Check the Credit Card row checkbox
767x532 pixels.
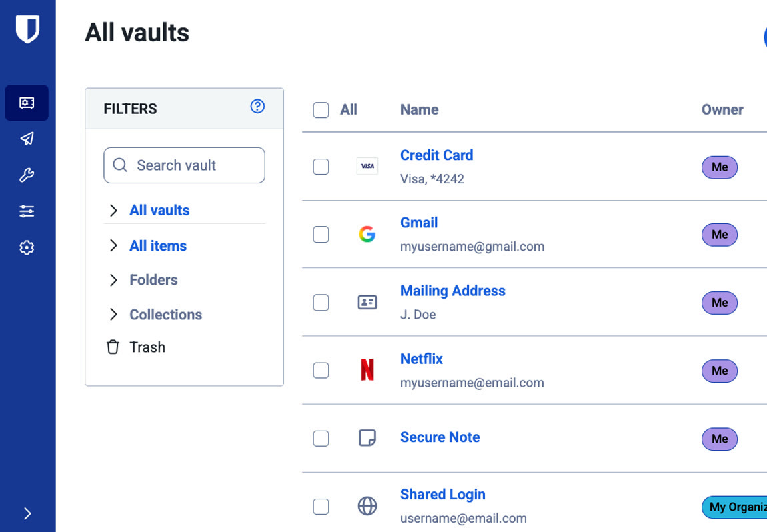click(x=321, y=167)
